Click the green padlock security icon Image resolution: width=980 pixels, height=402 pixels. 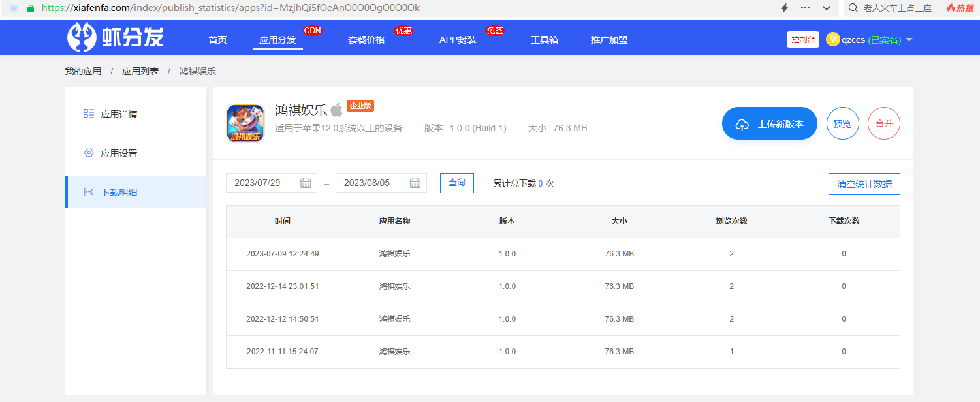point(30,8)
